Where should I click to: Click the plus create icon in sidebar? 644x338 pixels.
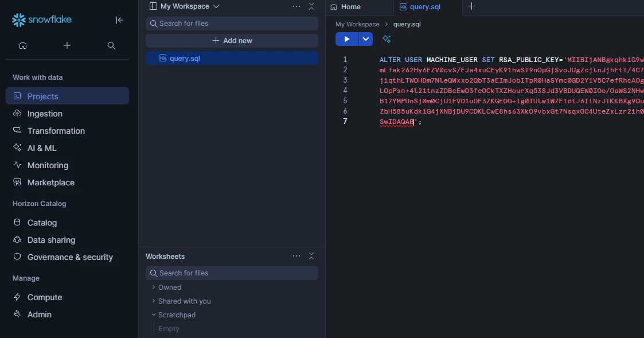[67, 45]
